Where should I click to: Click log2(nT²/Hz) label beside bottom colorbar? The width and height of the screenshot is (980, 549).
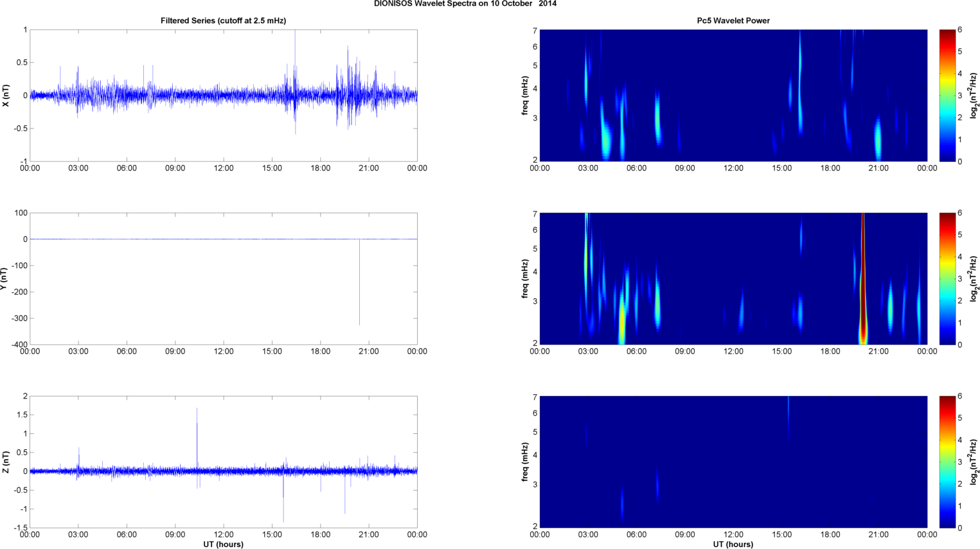974,462
